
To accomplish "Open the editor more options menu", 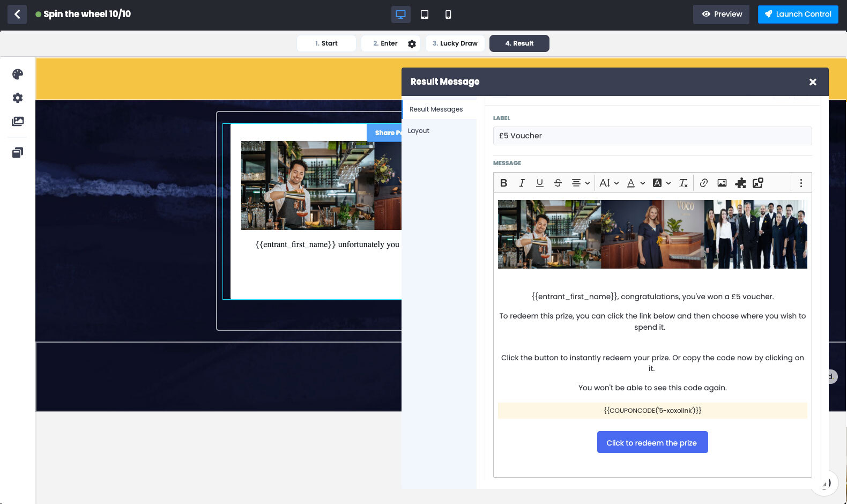I will coord(801,183).
